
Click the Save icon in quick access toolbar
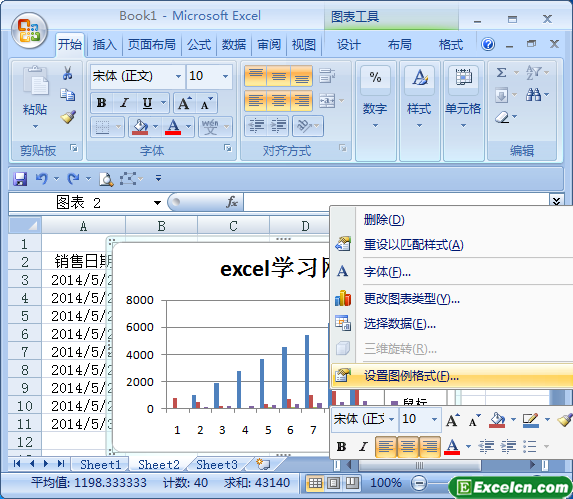(x=20, y=179)
